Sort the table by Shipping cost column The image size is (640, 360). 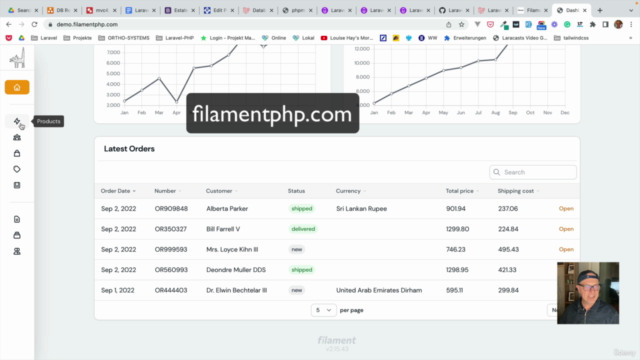coord(518,191)
